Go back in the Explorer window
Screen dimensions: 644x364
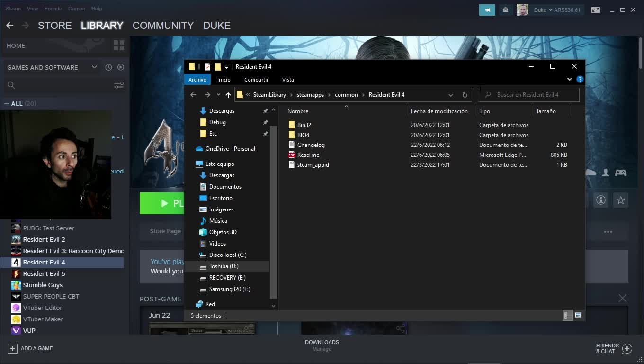[193, 95]
